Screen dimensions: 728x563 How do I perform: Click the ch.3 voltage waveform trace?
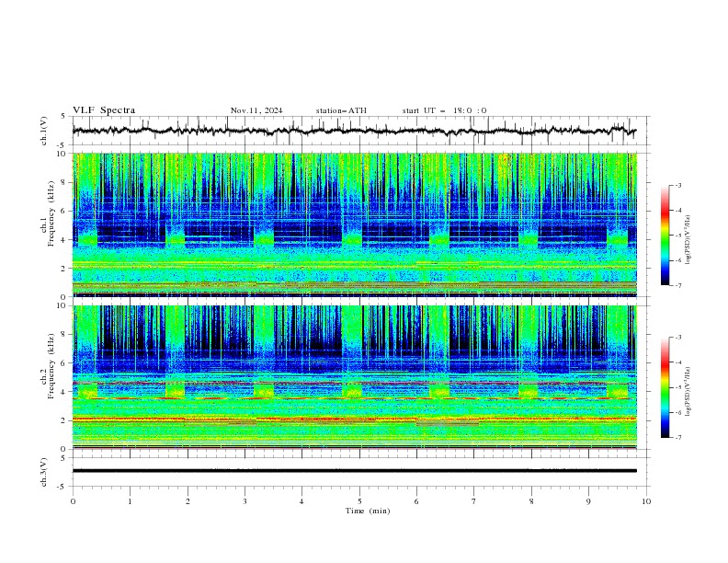[x=355, y=471]
